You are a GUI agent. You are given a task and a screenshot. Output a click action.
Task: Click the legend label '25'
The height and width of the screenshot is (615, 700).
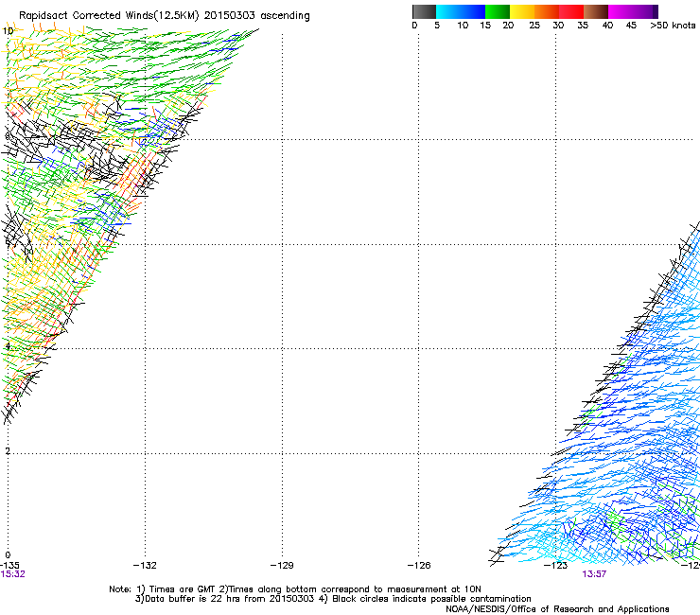[x=534, y=25]
